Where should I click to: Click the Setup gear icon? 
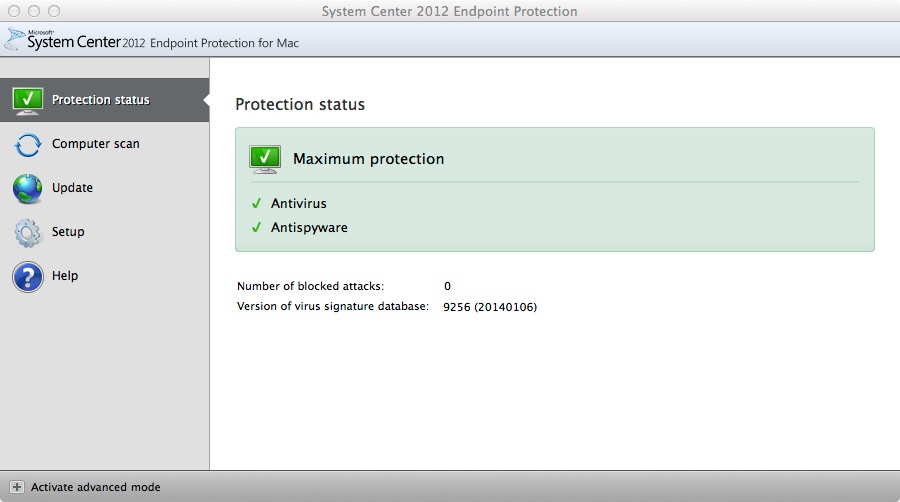28,233
